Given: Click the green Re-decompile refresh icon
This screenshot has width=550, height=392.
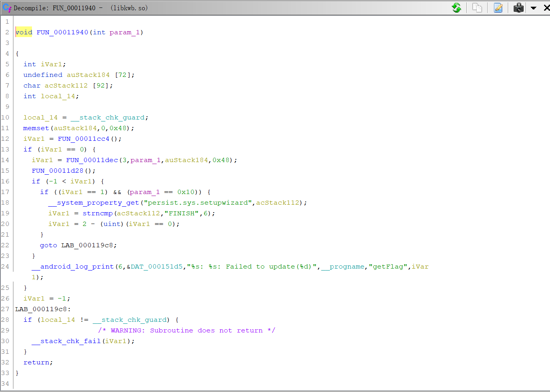Looking at the screenshot, I should (x=456, y=8).
